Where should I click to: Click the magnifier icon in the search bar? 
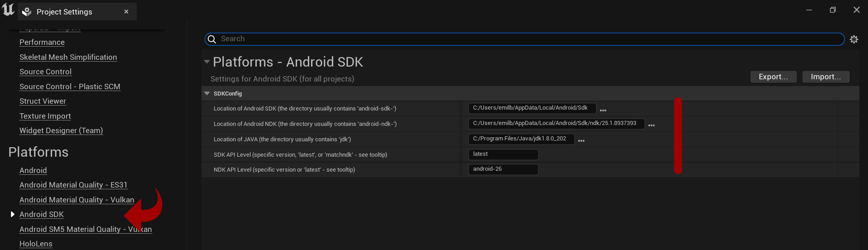212,39
